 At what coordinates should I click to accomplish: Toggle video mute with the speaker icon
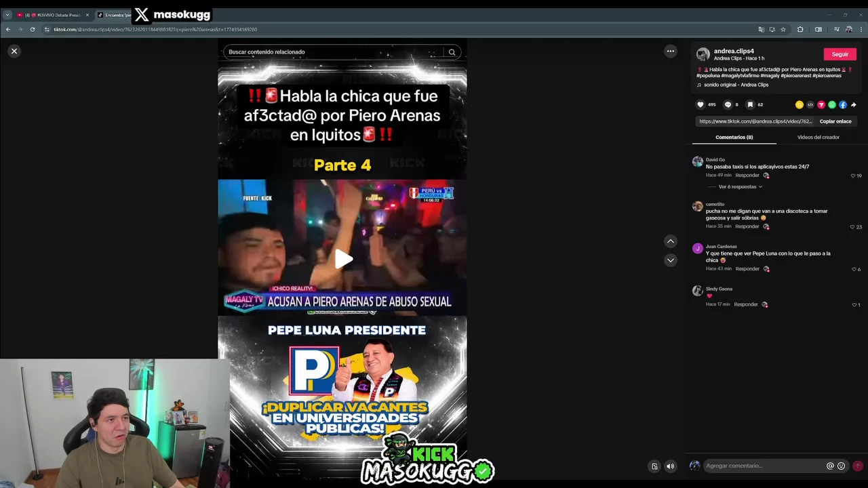[x=670, y=466]
